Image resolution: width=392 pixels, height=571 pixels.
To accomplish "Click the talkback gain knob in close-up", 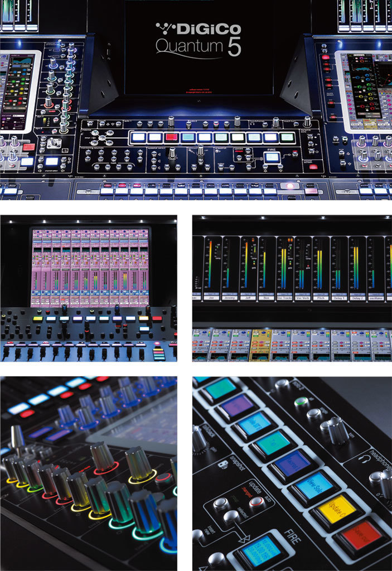I will click(199, 439).
